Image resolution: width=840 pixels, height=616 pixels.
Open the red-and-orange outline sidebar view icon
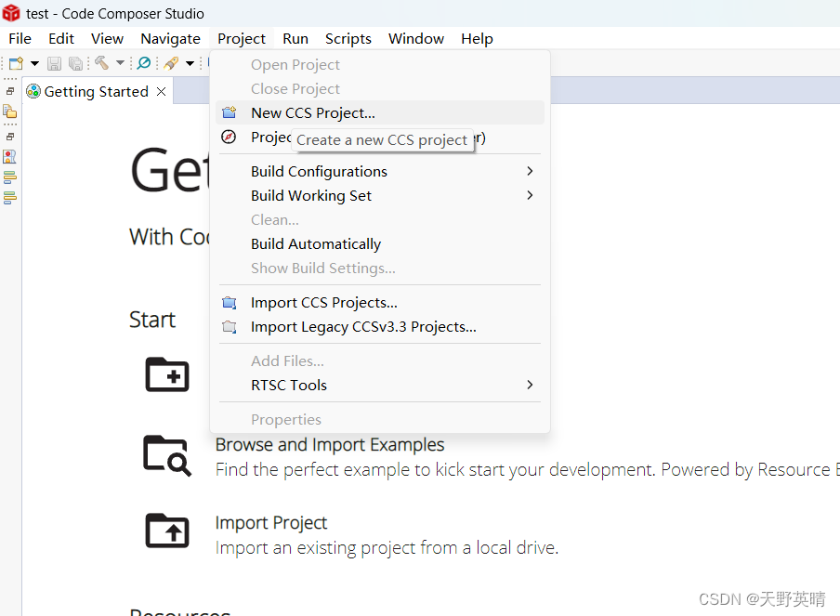(9, 156)
